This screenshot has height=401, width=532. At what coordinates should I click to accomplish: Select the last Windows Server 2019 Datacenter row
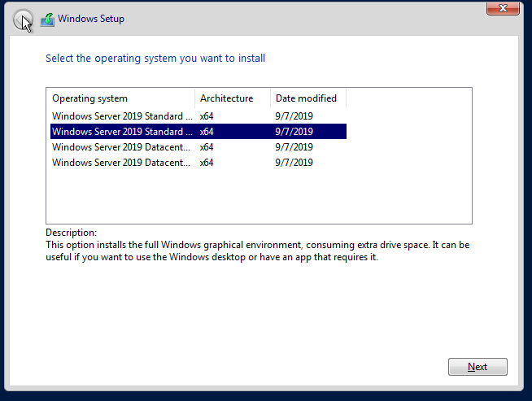(x=198, y=163)
